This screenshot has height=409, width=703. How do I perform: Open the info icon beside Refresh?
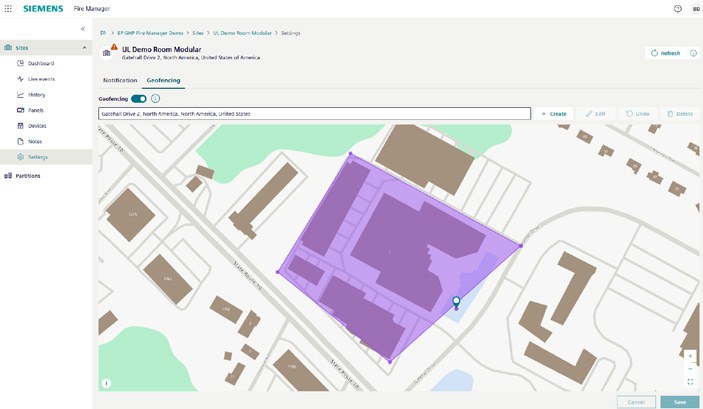click(693, 53)
